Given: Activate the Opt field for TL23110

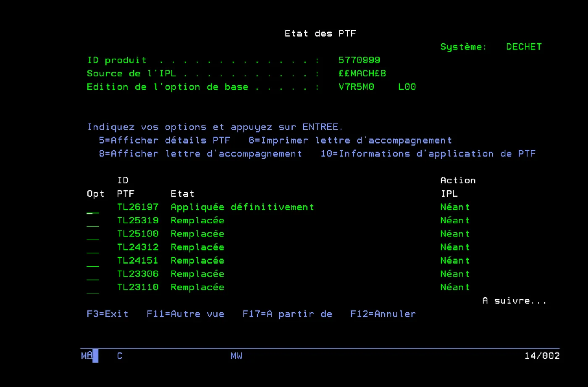Looking at the screenshot, I should [x=93, y=288].
